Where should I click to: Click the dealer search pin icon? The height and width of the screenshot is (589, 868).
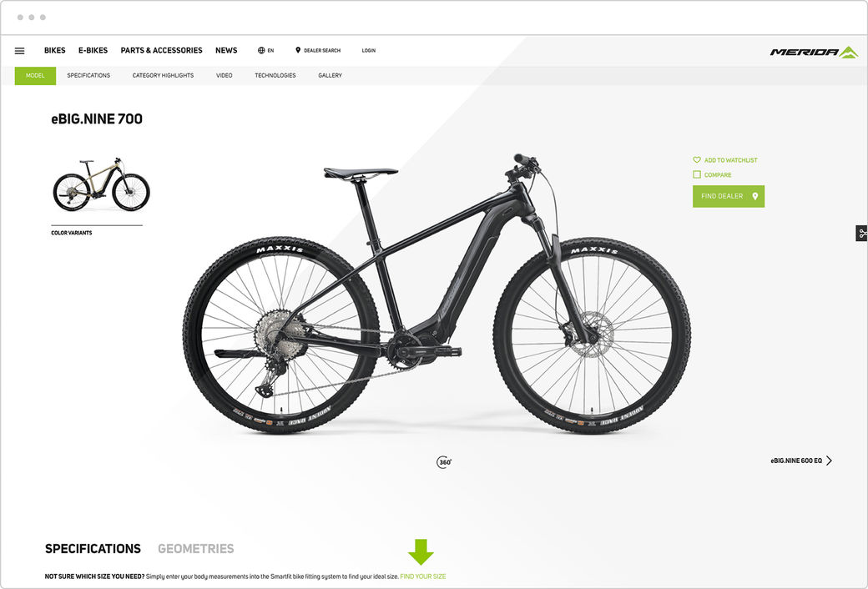298,50
